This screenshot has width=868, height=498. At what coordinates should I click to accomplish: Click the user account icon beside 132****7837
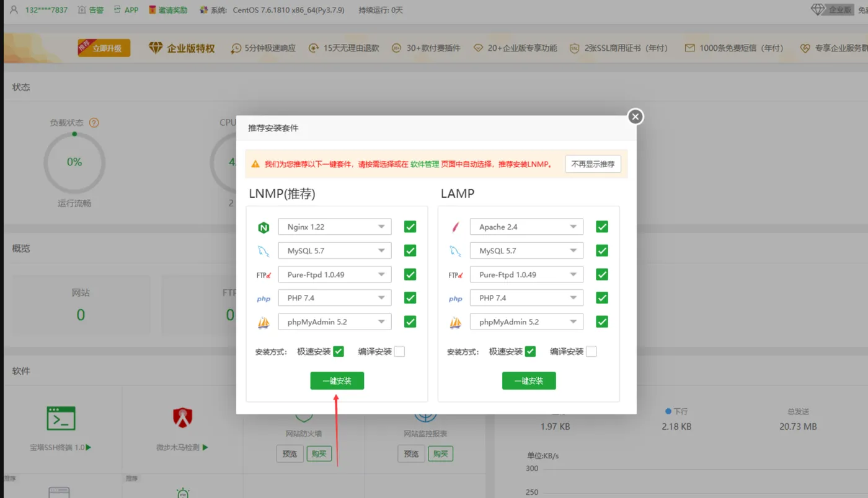(x=14, y=10)
